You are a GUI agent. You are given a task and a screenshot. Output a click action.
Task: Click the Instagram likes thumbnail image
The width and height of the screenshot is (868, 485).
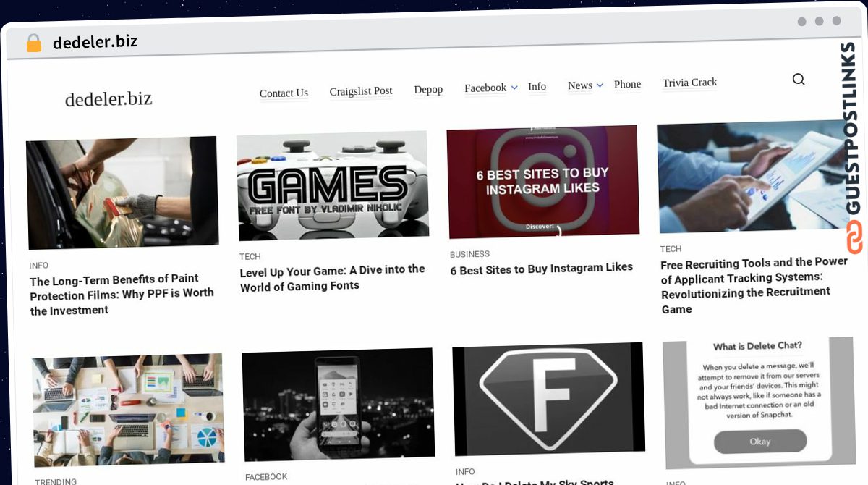point(542,182)
